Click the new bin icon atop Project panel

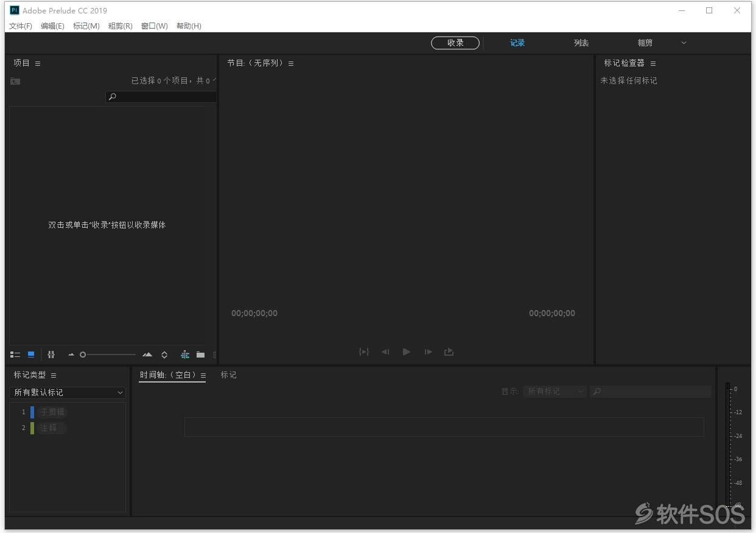[x=15, y=81]
